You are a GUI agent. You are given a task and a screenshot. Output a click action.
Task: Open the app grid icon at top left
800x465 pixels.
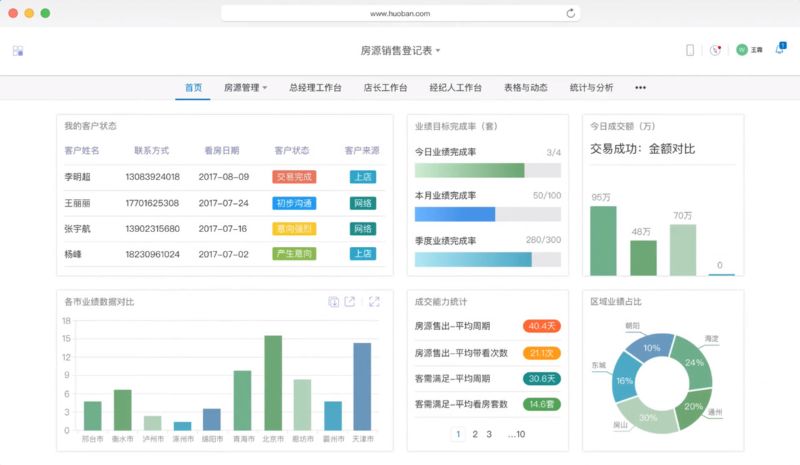18,51
